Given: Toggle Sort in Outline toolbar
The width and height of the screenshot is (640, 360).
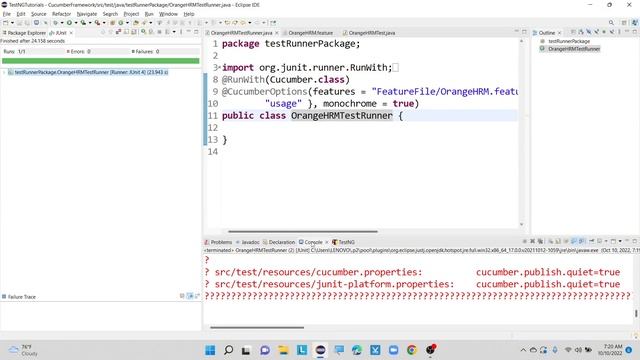Looking at the screenshot, I should pos(581,32).
